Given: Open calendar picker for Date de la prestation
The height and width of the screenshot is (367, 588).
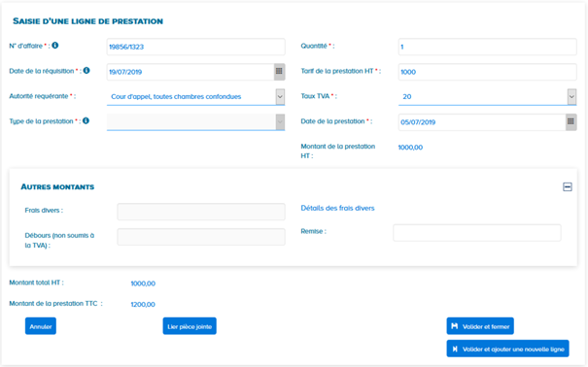Looking at the screenshot, I should click(571, 121).
